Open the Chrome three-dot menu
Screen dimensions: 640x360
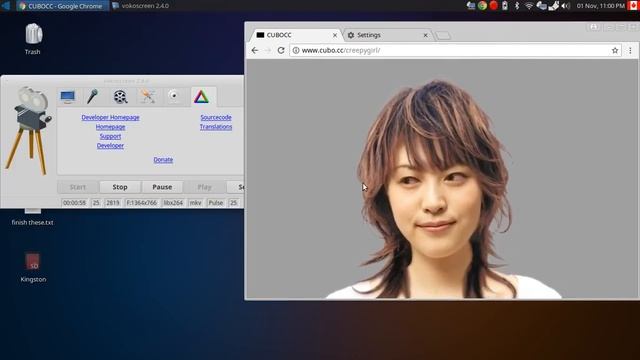pyautogui.click(x=630, y=50)
